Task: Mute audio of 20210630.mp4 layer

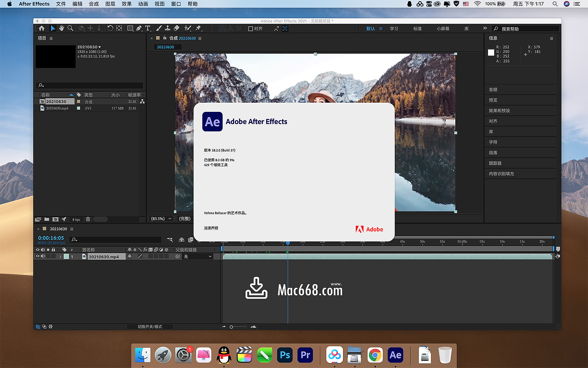Action: (x=43, y=256)
